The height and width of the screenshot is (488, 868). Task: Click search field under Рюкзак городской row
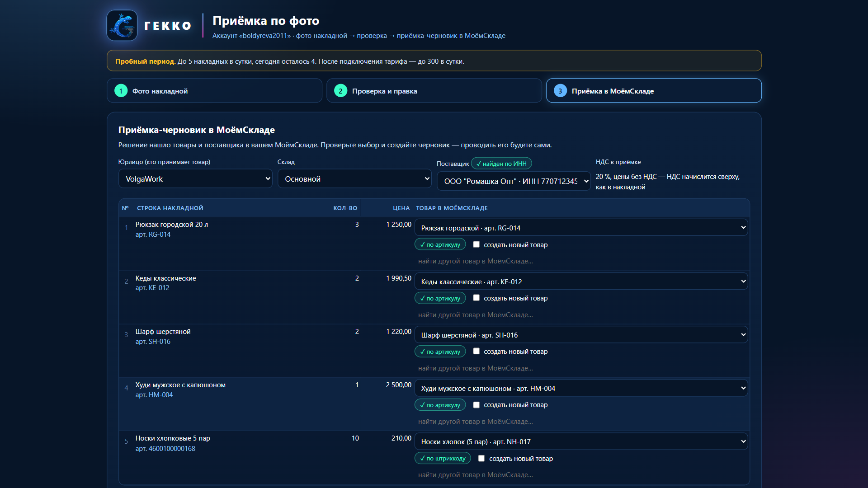coord(581,261)
